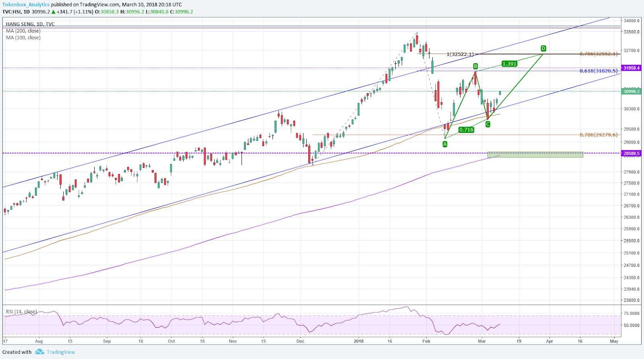The width and height of the screenshot is (644, 359).
Task: Click the TradingView cloud logo icon
Action: [x=39, y=352]
